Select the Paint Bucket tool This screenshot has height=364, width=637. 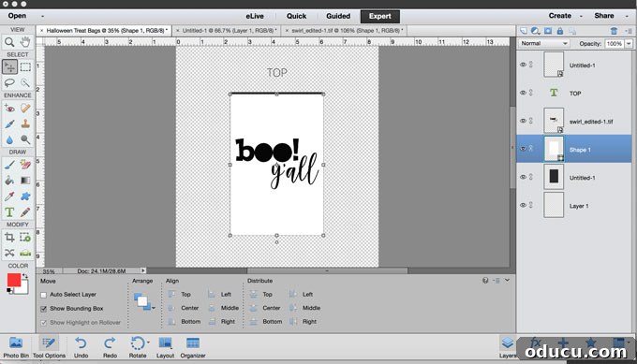coord(9,181)
